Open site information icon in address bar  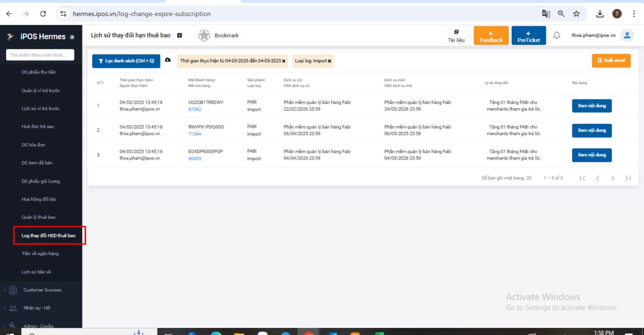tap(63, 14)
